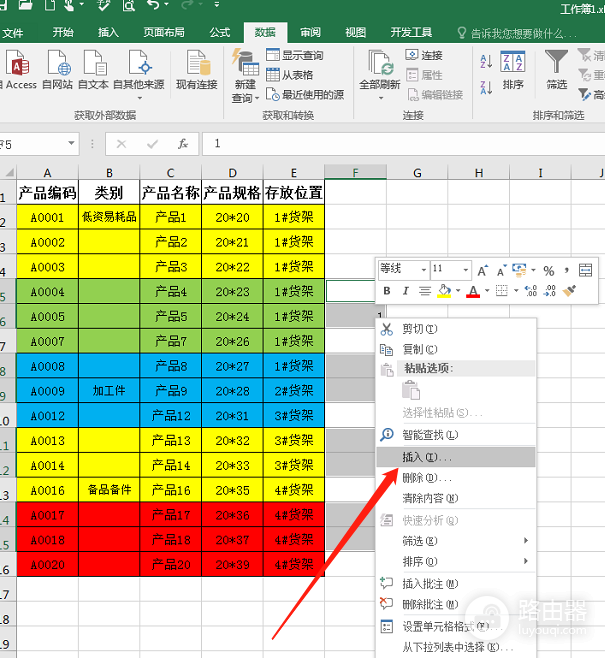Choose 插入 insert from context menu

[x=456, y=457]
